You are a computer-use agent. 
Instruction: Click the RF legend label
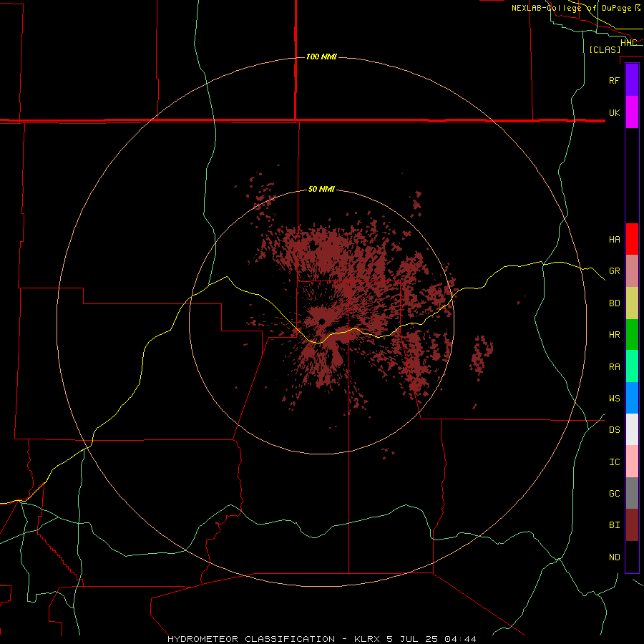coord(614,80)
